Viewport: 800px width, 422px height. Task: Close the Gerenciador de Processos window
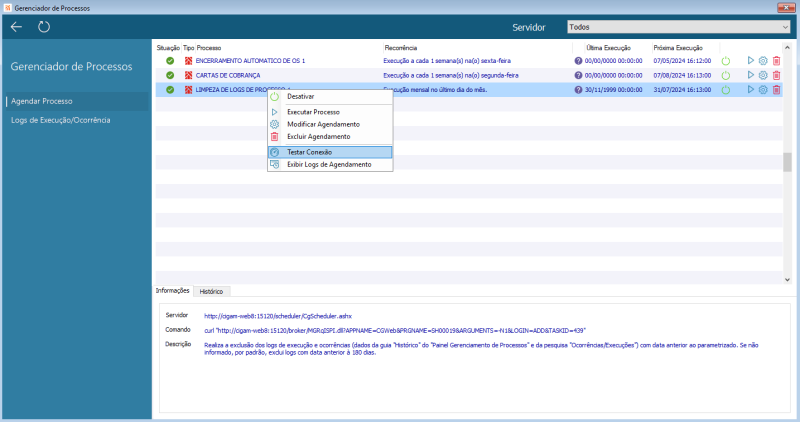787,7
